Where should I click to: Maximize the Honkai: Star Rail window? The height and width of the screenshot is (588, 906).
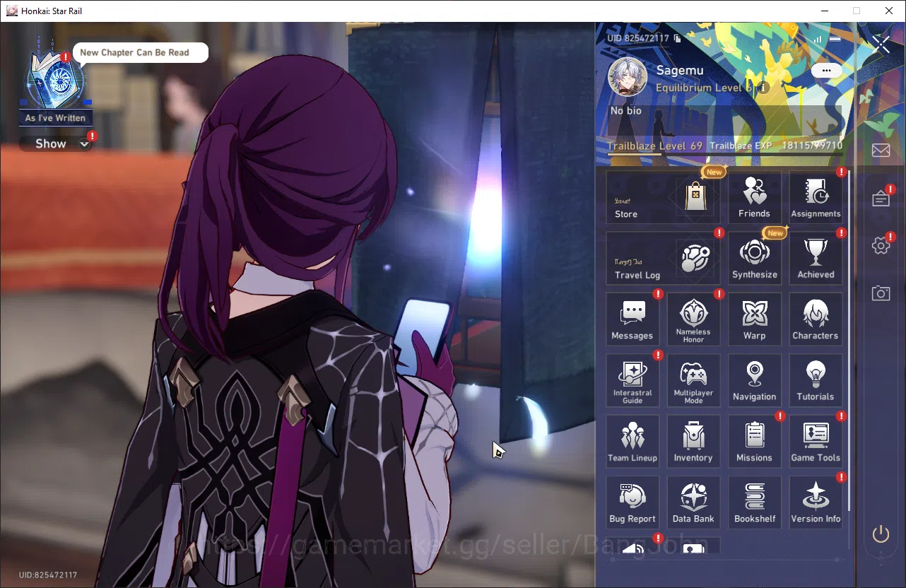pyautogui.click(x=857, y=11)
